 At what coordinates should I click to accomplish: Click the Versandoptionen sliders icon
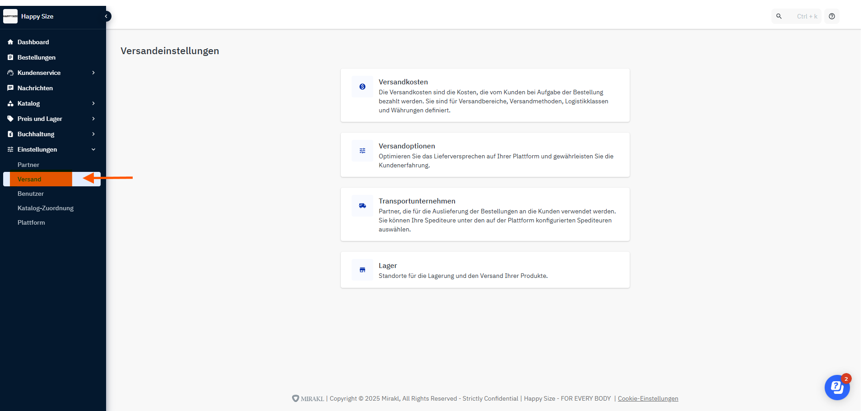click(362, 151)
